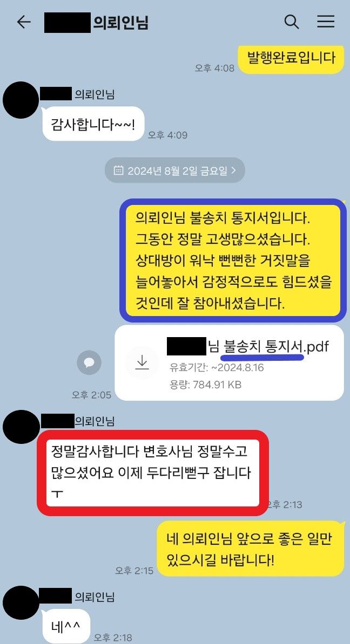Viewport: 350px width, 644px height.
Task: Tap message 앞으로 좋은 일만 있으시길
Action: click(x=251, y=549)
